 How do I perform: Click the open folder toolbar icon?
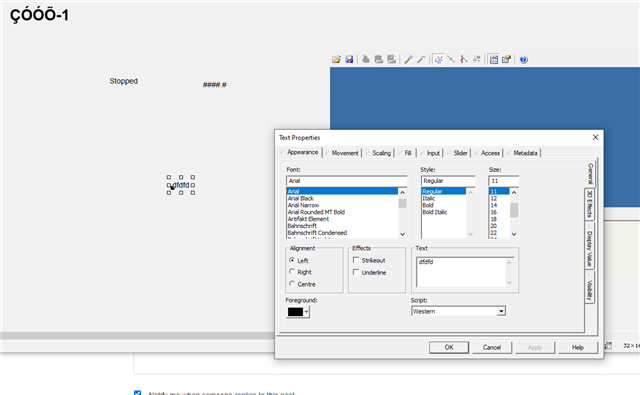pyautogui.click(x=336, y=60)
